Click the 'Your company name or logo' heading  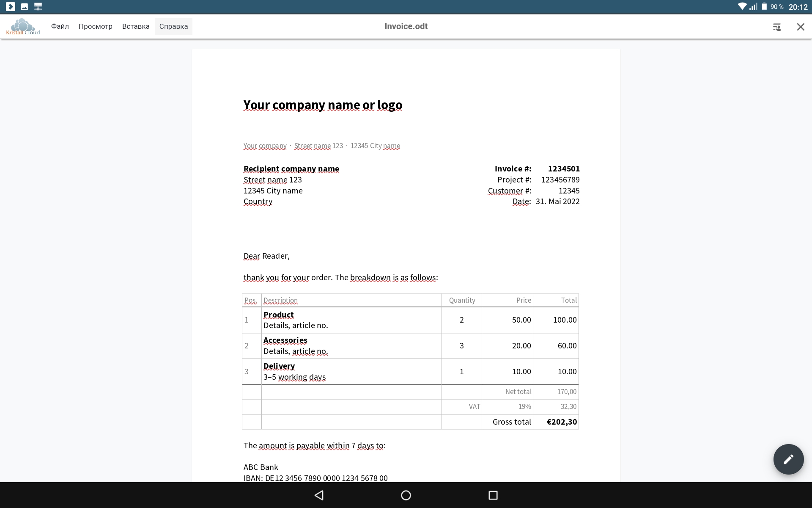point(323,105)
